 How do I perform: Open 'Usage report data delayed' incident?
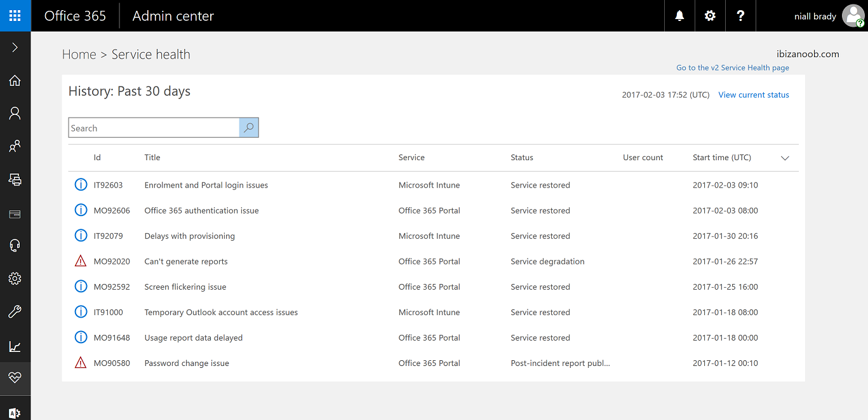[194, 337]
